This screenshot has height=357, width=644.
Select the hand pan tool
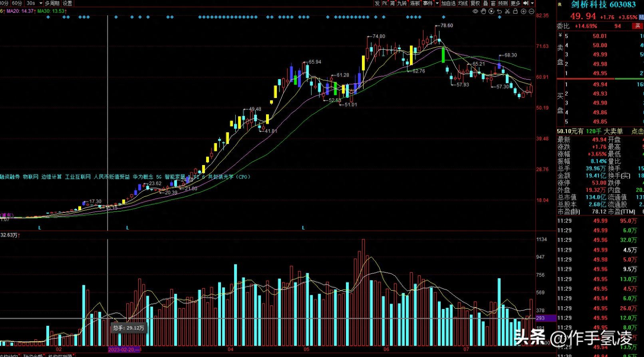point(483,12)
